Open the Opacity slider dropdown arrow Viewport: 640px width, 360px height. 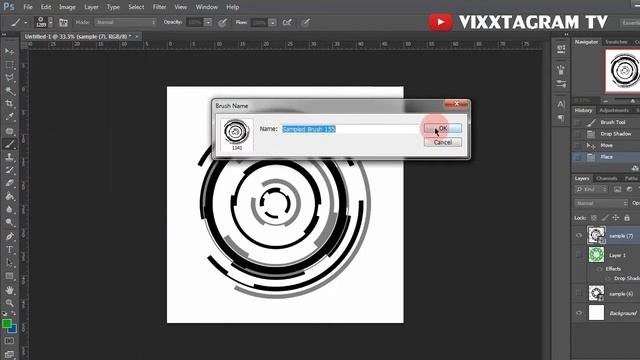pyautogui.click(x=208, y=22)
